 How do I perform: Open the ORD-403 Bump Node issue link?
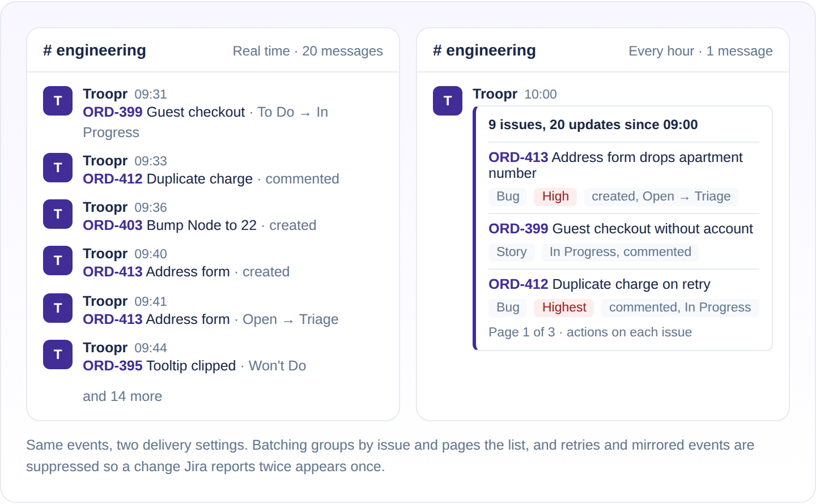tap(113, 225)
